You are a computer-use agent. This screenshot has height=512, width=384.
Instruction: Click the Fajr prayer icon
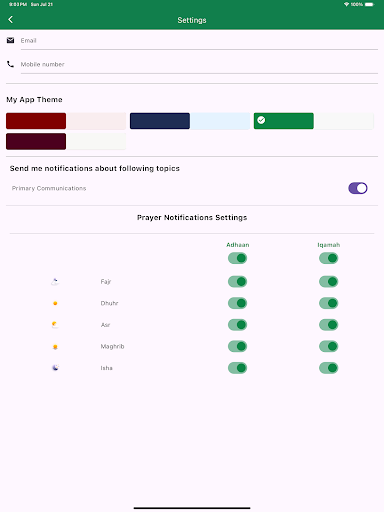(55, 282)
